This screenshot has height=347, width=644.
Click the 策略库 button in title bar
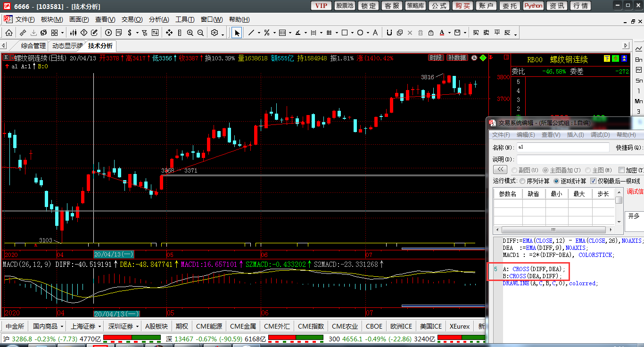pos(415,6)
